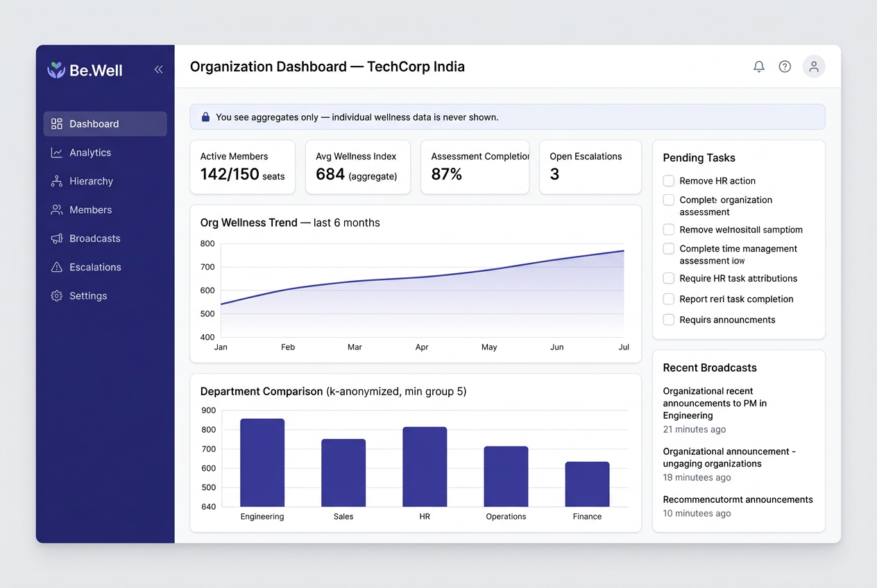The image size is (877, 588).
Task: Click the Organization Dashboard page title
Action: 327,67
